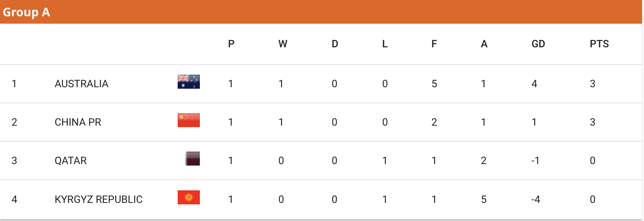644x221 pixels.
Task: Click the F (goals for) column header
Action: point(434,44)
